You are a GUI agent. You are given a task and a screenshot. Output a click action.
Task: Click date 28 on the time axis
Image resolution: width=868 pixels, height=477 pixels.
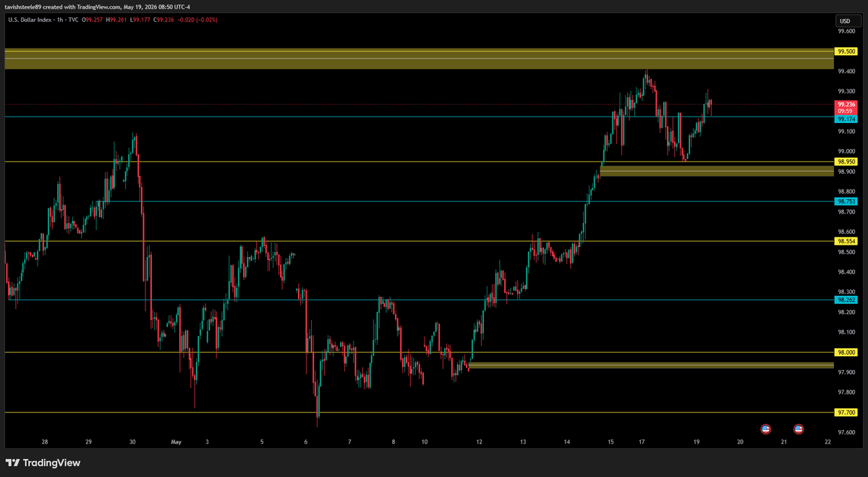click(x=45, y=441)
